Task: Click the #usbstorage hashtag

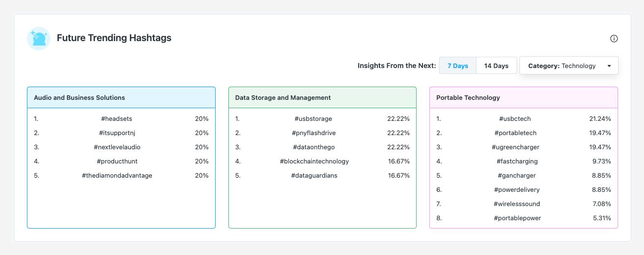Action: (x=314, y=118)
